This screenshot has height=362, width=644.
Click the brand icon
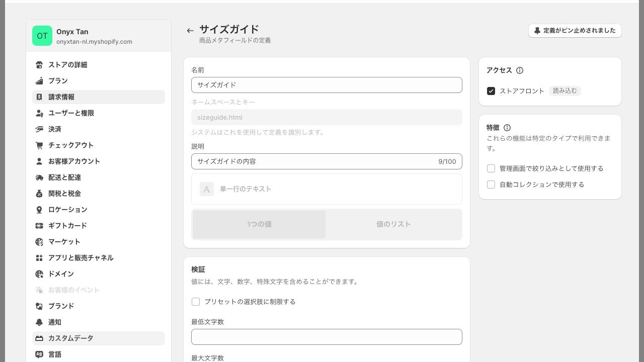click(x=39, y=306)
